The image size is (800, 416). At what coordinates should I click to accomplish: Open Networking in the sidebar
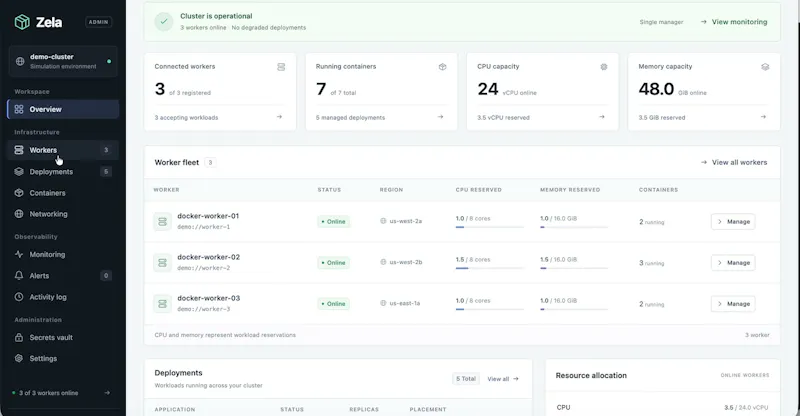(x=63, y=214)
